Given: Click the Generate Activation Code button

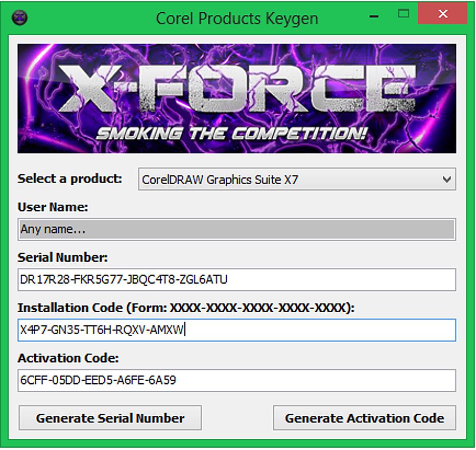Looking at the screenshot, I should pyautogui.click(x=365, y=418).
